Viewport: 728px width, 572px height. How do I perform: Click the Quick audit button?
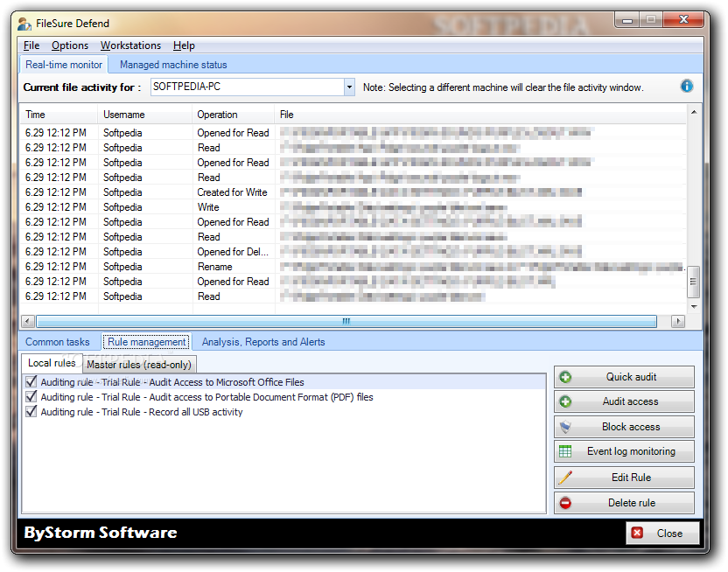coord(624,377)
